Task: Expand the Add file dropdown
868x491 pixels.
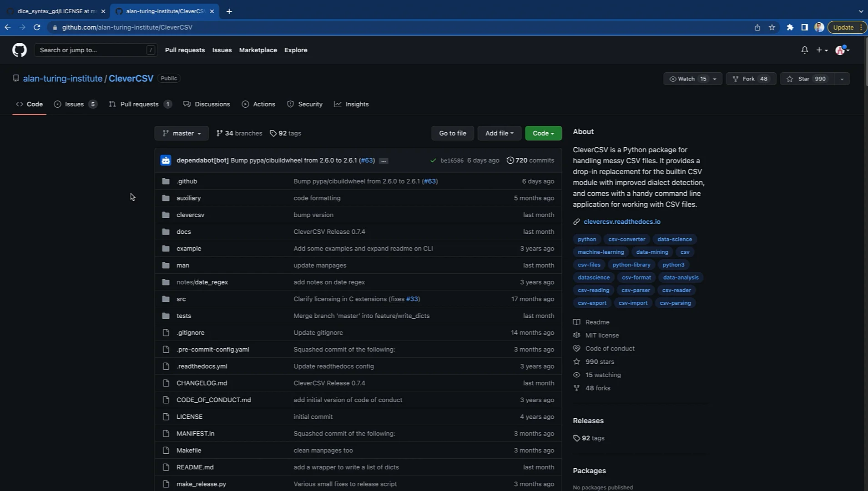Action: (x=499, y=133)
